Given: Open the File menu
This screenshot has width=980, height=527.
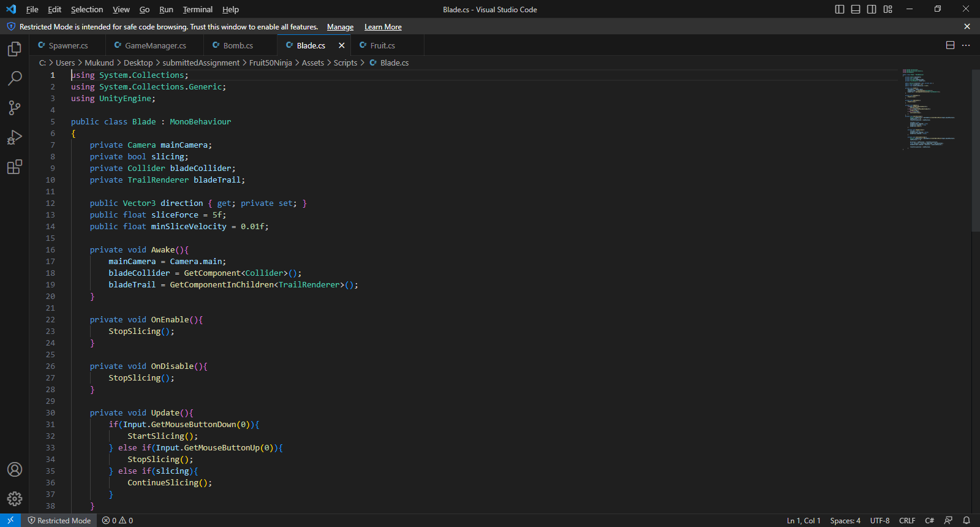Looking at the screenshot, I should coord(32,9).
